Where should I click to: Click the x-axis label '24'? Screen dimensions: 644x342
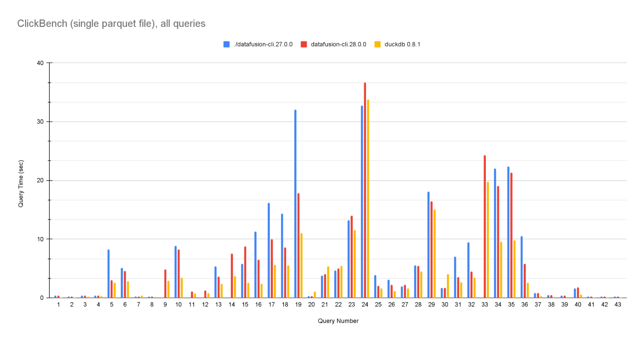pos(365,305)
